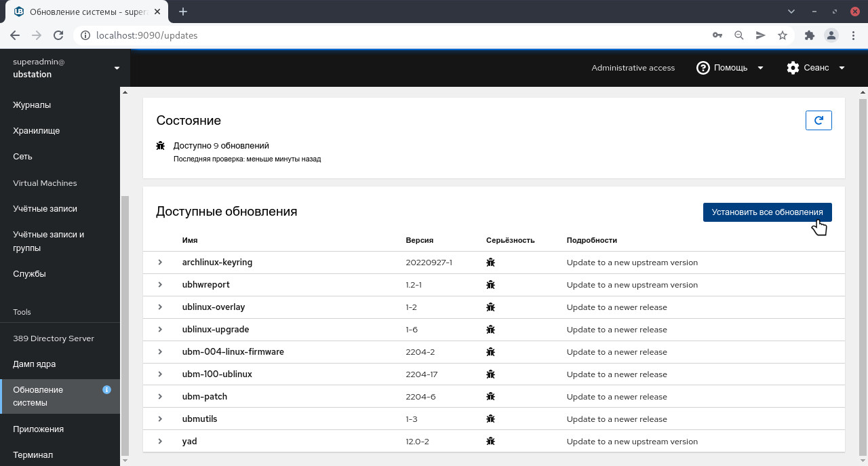
Task: Click the help question mark icon
Action: pyautogui.click(x=703, y=68)
